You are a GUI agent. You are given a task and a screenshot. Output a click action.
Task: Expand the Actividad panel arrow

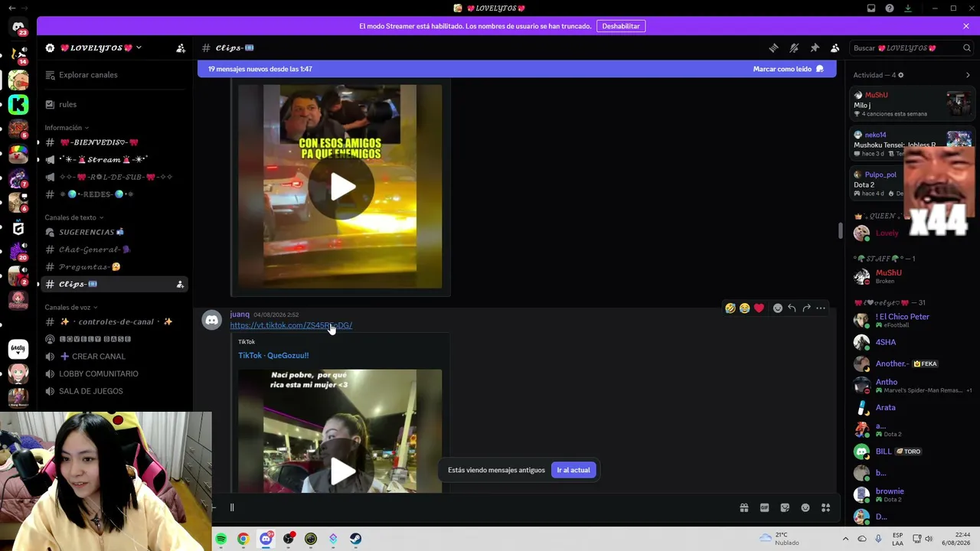coord(968,75)
